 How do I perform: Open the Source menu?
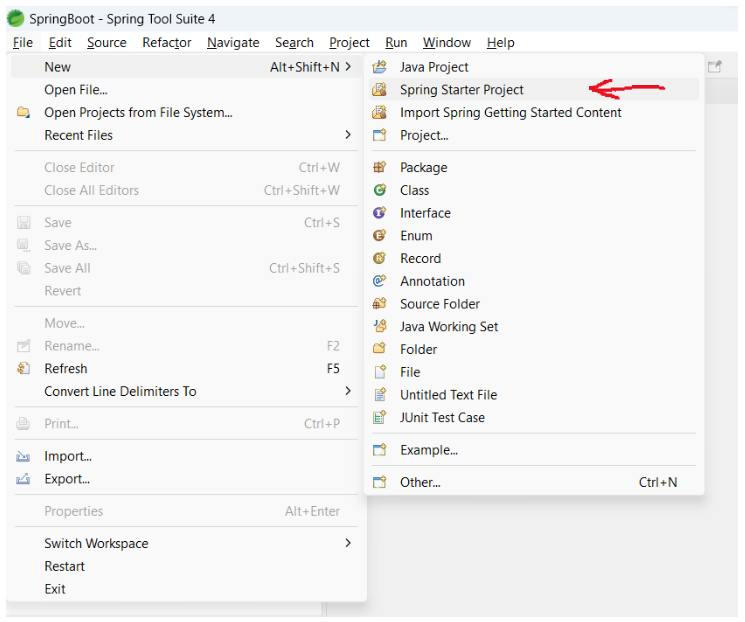(107, 43)
